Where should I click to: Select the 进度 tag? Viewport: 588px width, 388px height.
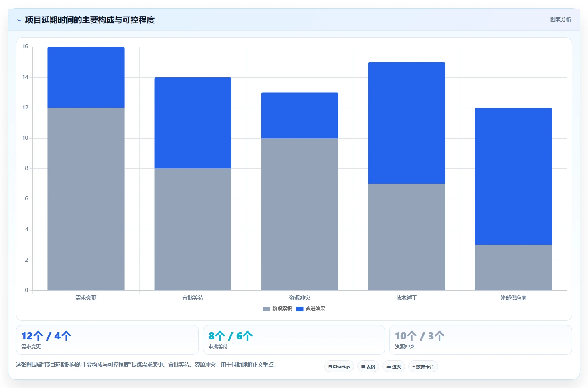[x=394, y=367]
